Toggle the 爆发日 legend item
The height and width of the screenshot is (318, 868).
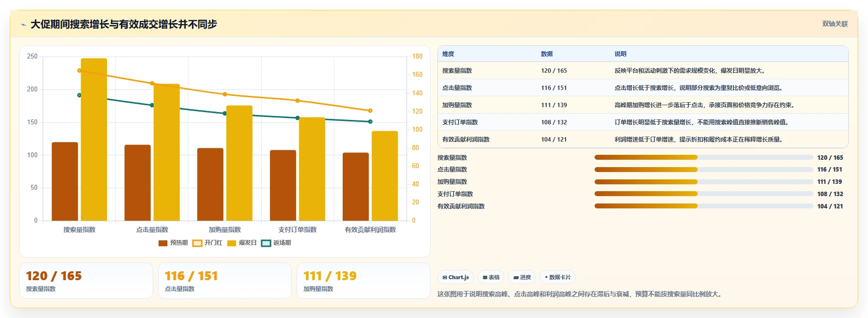click(x=242, y=243)
